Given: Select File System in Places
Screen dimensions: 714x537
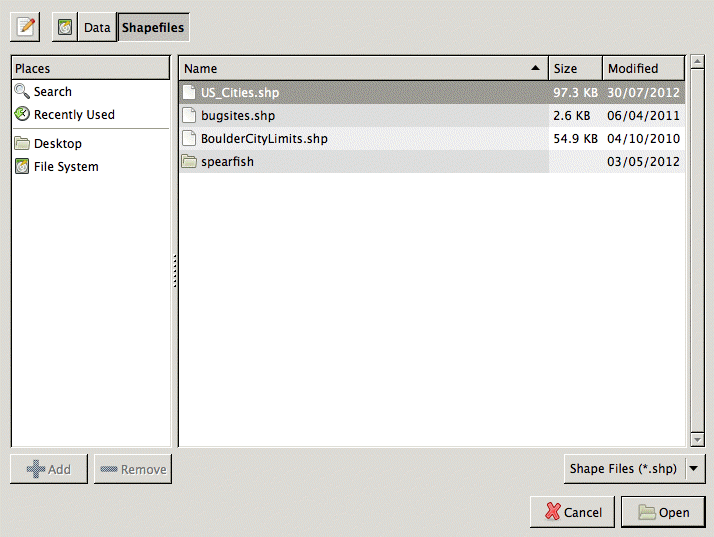Looking at the screenshot, I should [x=65, y=167].
